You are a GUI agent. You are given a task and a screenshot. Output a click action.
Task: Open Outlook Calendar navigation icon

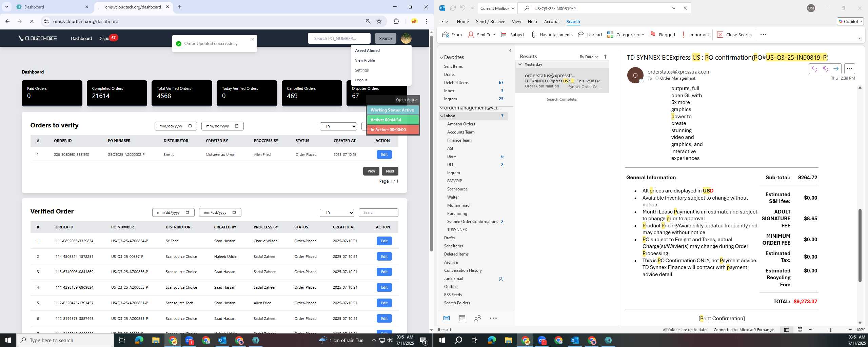[x=462, y=318]
